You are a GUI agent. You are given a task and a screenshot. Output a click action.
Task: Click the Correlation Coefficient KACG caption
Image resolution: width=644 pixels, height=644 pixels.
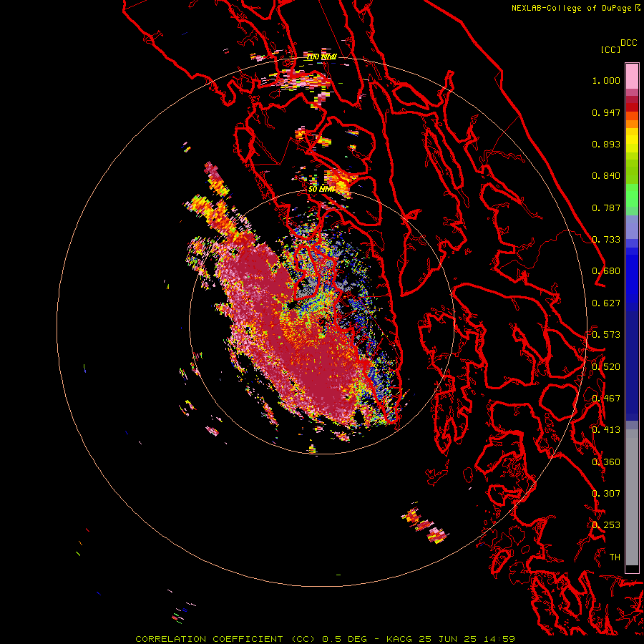coord(325,639)
